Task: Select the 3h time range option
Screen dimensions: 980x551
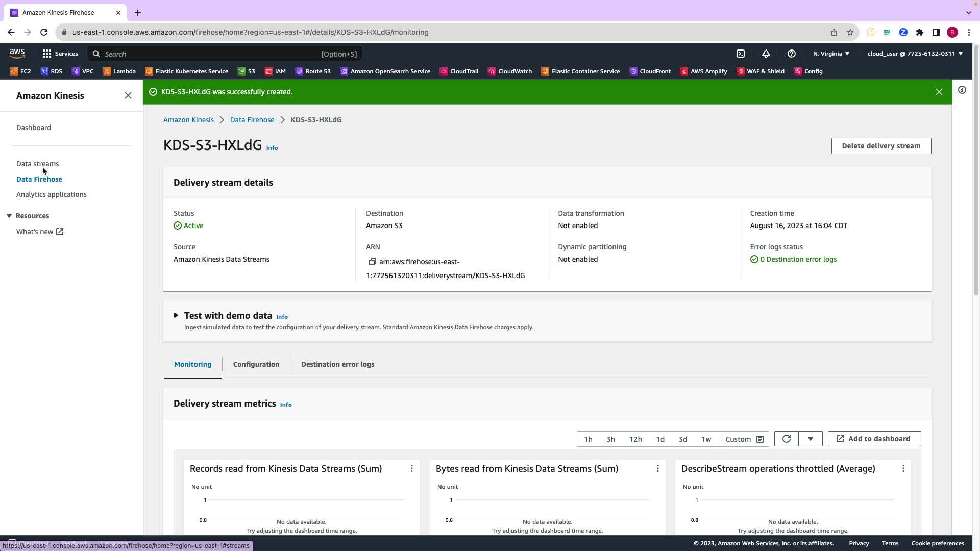Action: (610, 439)
